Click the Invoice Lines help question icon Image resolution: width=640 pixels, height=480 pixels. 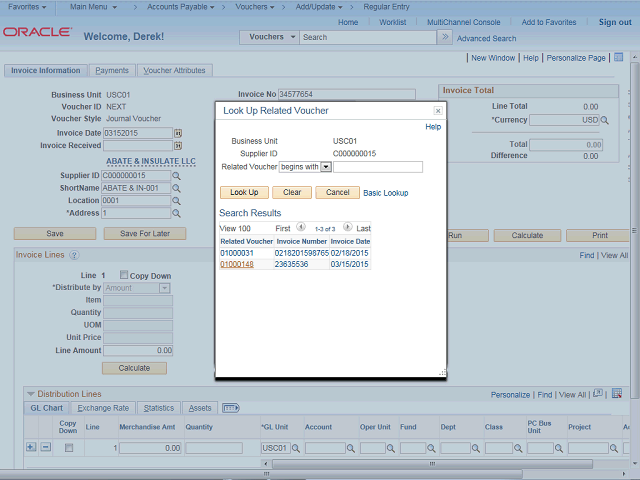[74, 255]
